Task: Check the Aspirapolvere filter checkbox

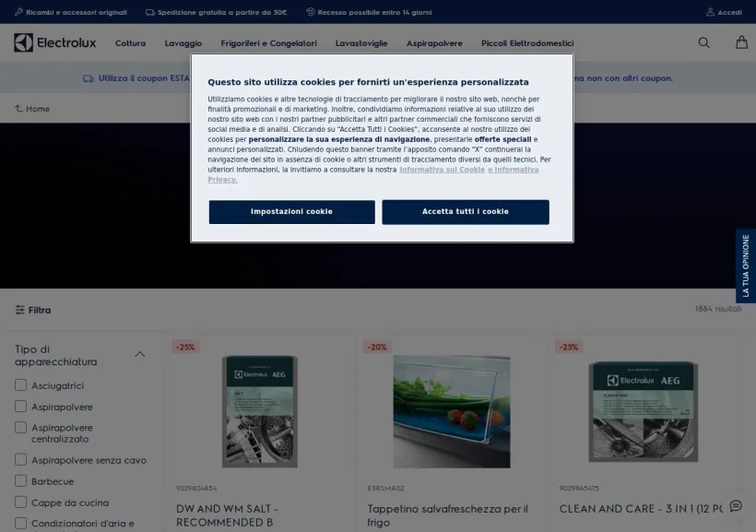Action: pos(20,406)
